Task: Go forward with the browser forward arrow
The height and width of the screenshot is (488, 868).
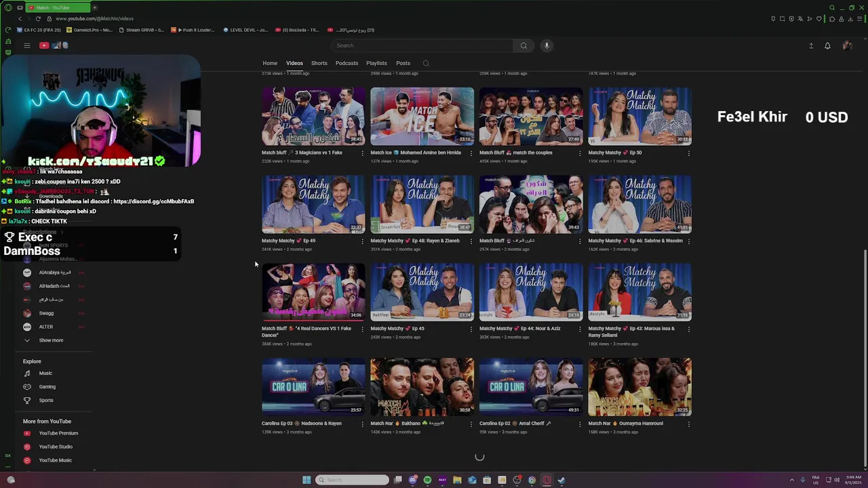Action: (x=28, y=18)
